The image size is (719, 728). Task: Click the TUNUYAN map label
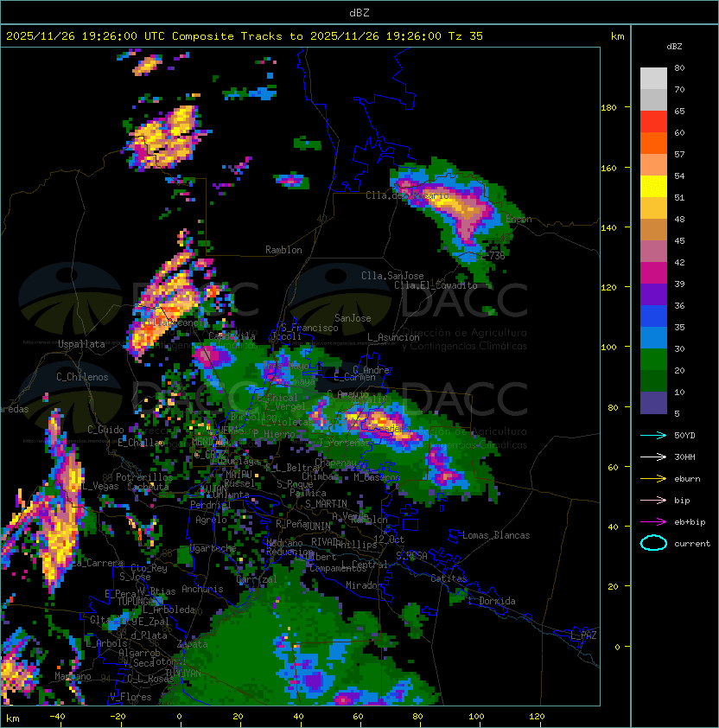(183, 673)
